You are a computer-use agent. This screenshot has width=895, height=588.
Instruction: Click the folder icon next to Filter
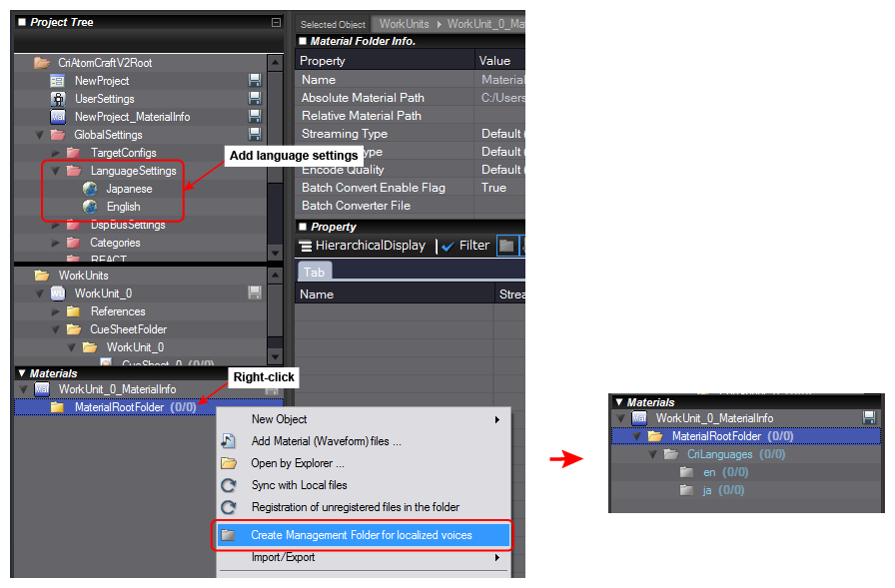point(508,245)
